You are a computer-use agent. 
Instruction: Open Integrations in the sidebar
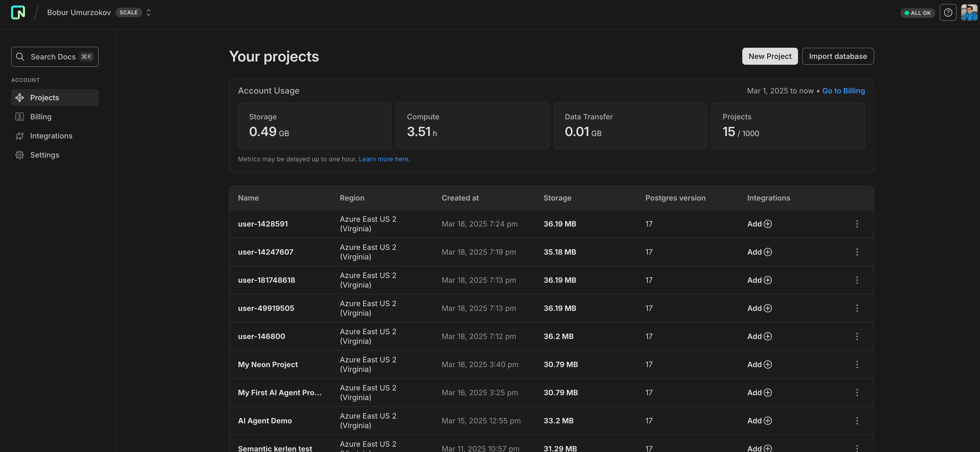55,136
